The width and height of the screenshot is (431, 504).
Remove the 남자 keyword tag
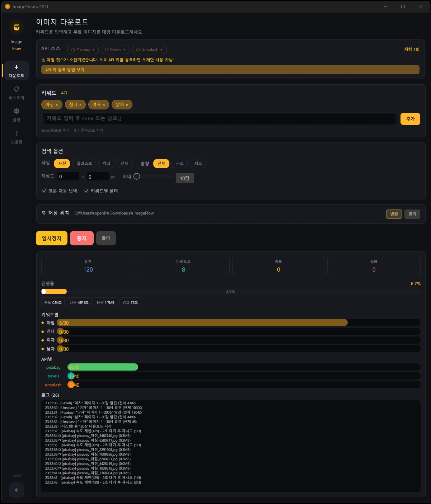[x=127, y=105]
